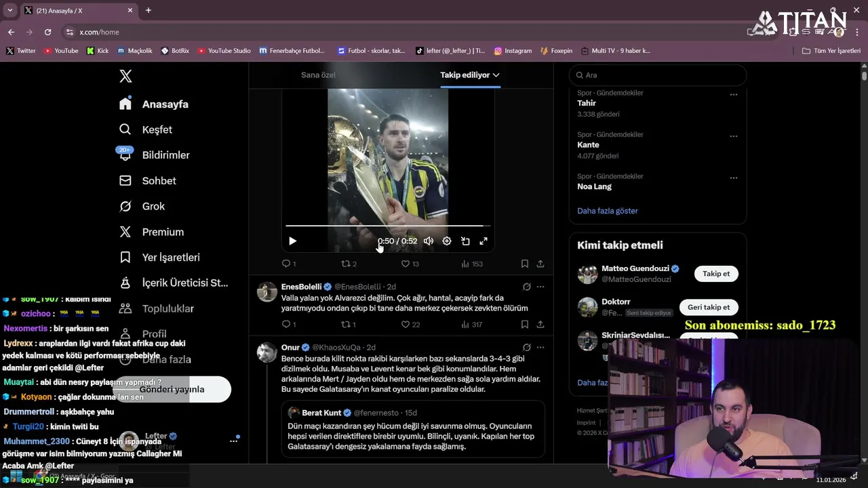Open Grok from sidebar

(x=142, y=206)
